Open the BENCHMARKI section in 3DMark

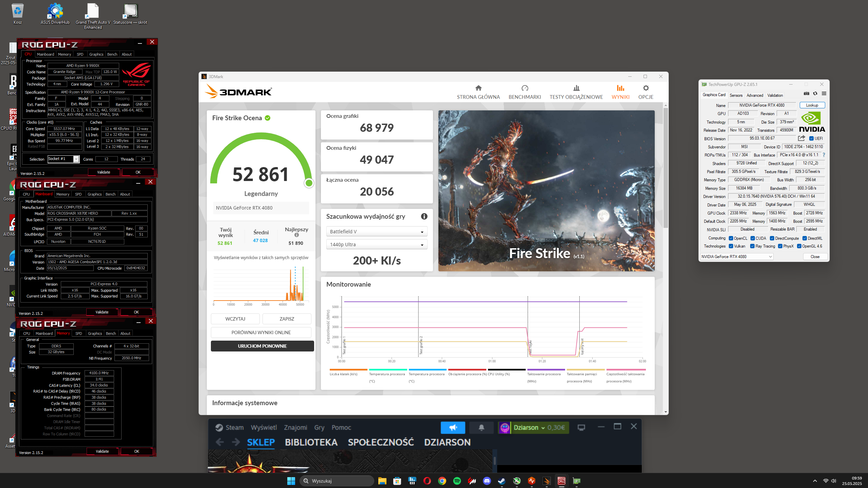525,92
